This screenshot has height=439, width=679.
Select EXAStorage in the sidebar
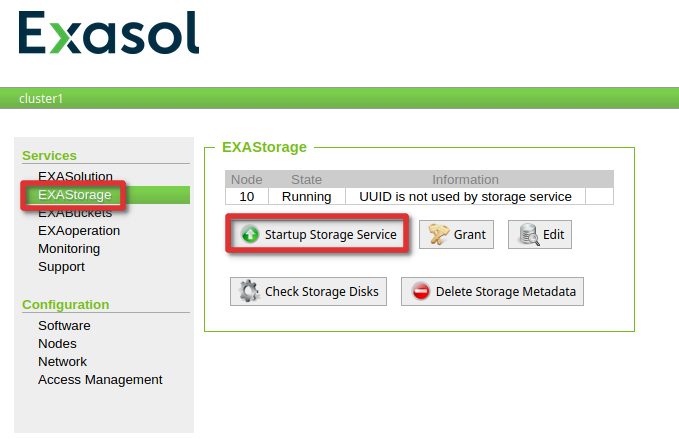pos(74,195)
